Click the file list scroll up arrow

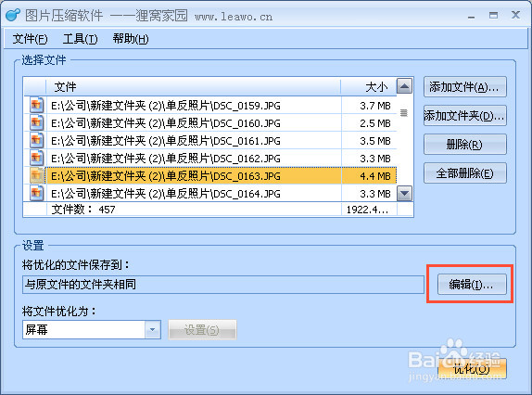(404, 86)
